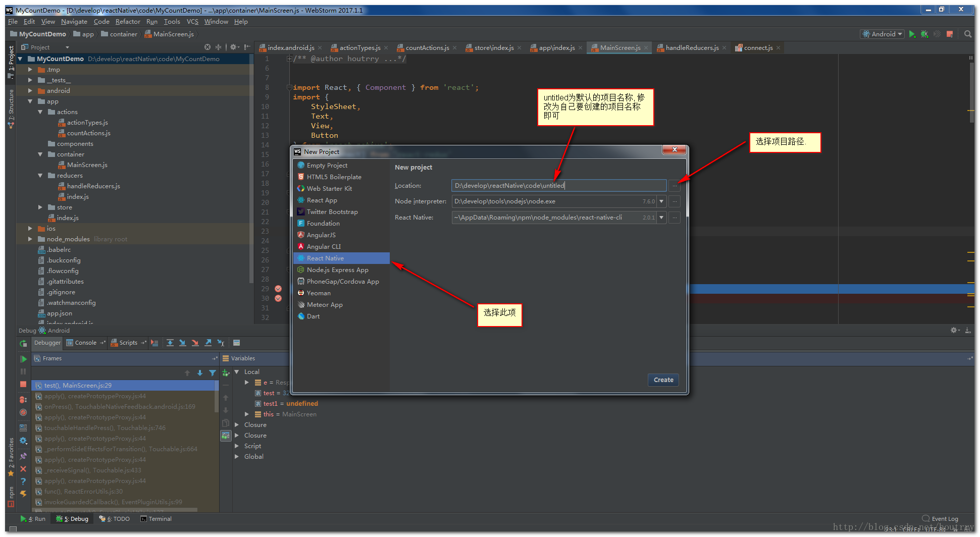Add a new watch in Variables panel

226,373
